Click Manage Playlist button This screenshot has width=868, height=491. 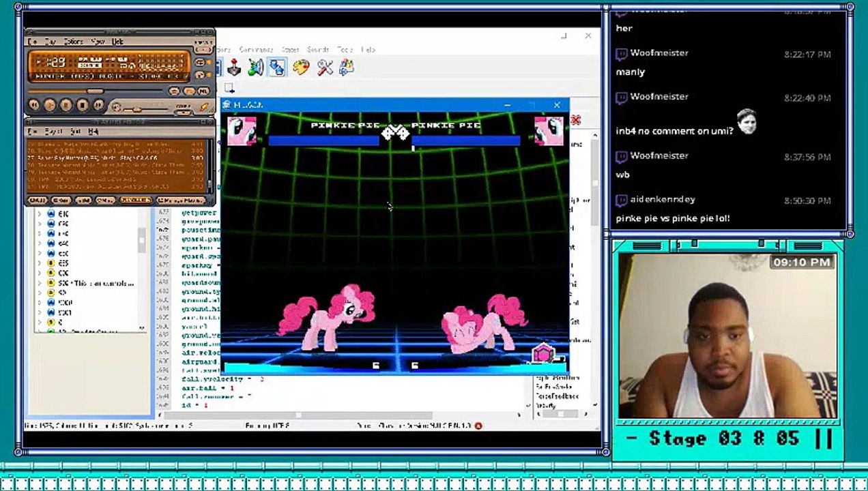tap(181, 200)
